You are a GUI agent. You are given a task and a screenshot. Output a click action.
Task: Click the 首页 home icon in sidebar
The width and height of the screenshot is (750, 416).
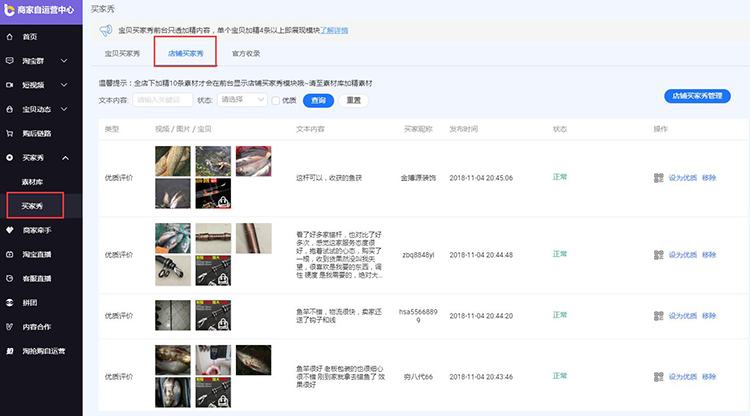pos(10,37)
